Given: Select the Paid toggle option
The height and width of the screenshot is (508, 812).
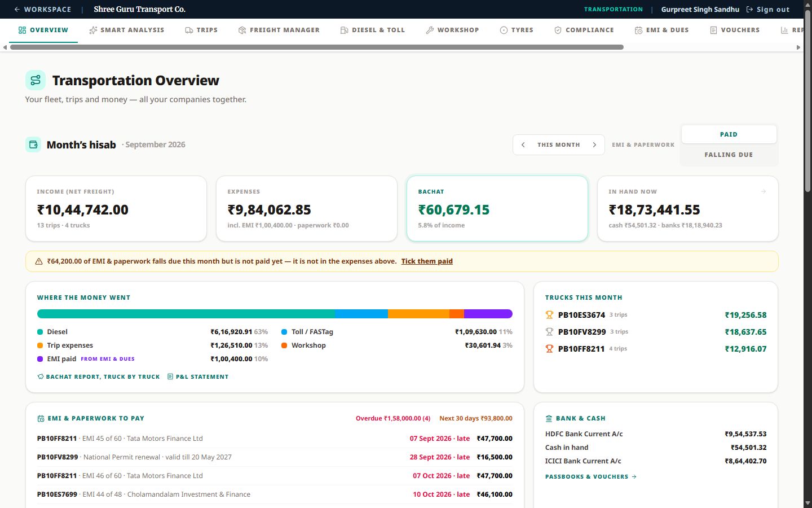Looking at the screenshot, I should point(729,134).
